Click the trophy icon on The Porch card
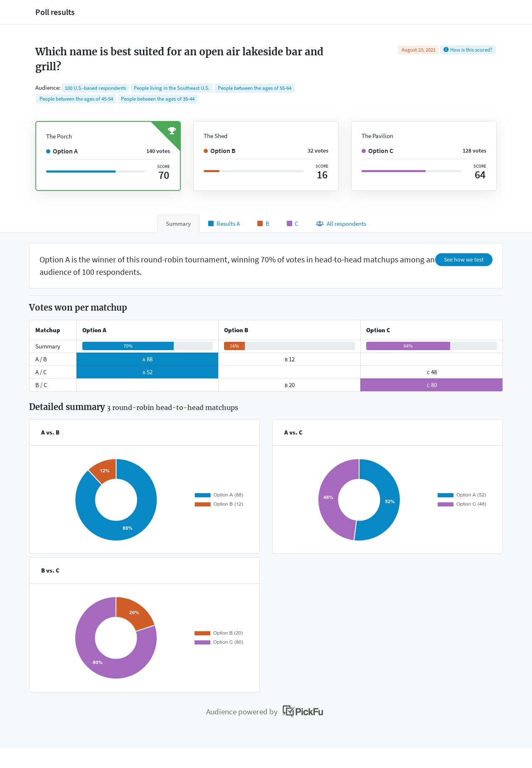 (172, 131)
